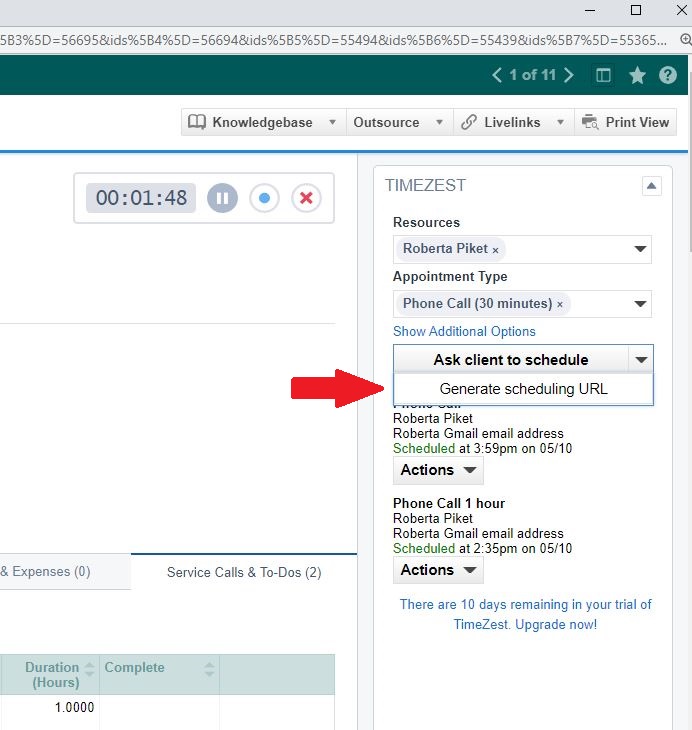
Task: Open the Livelinks dropdown
Action: pyautogui.click(x=512, y=122)
